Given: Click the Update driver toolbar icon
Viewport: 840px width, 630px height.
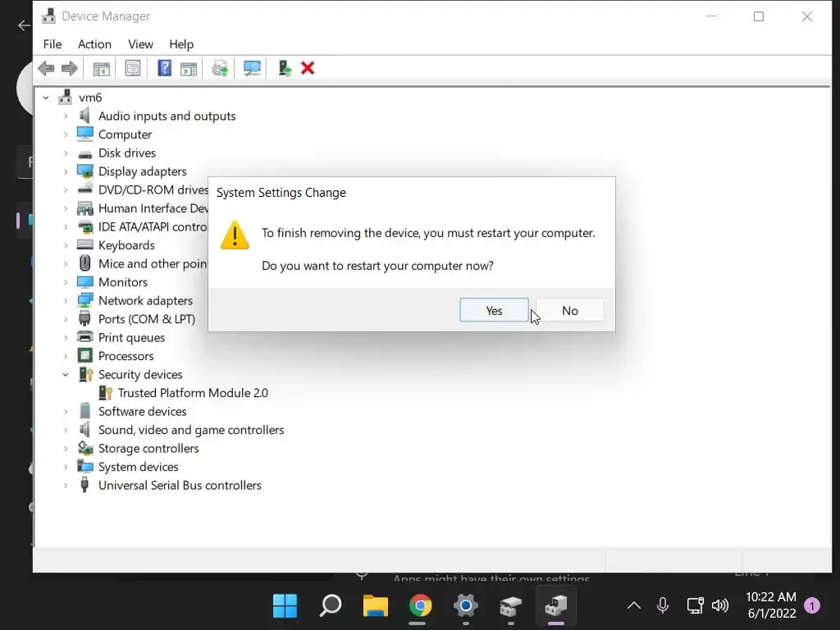Looking at the screenshot, I should [220, 68].
